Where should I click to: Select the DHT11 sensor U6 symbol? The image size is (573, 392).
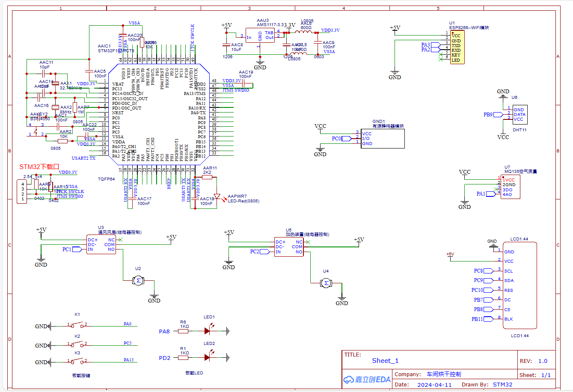point(520,114)
